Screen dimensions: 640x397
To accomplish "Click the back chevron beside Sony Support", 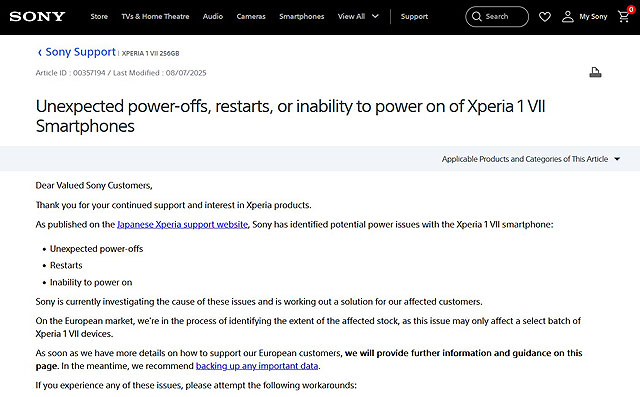I will pyautogui.click(x=40, y=53).
